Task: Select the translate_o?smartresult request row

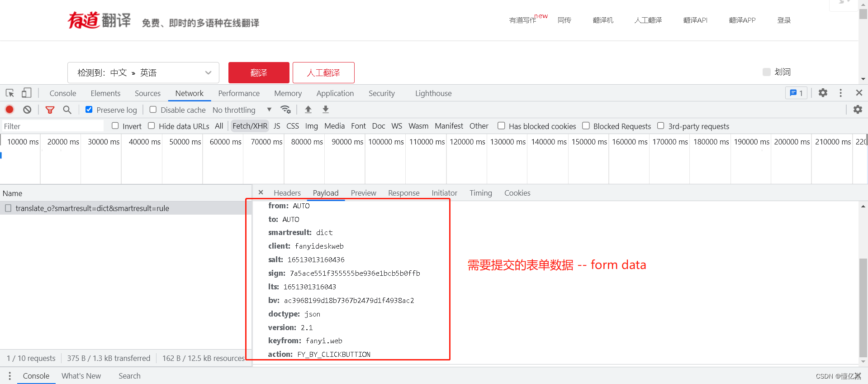Action: pyautogui.click(x=126, y=208)
